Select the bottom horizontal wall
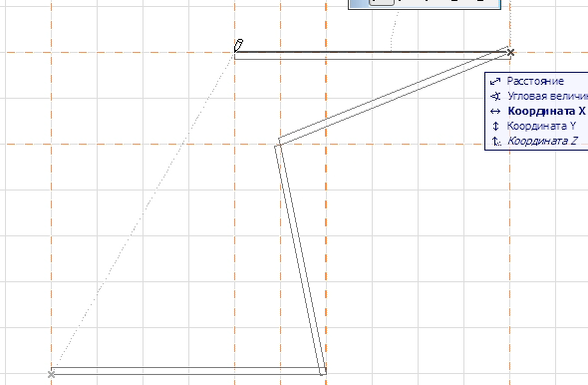 pyautogui.click(x=187, y=371)
